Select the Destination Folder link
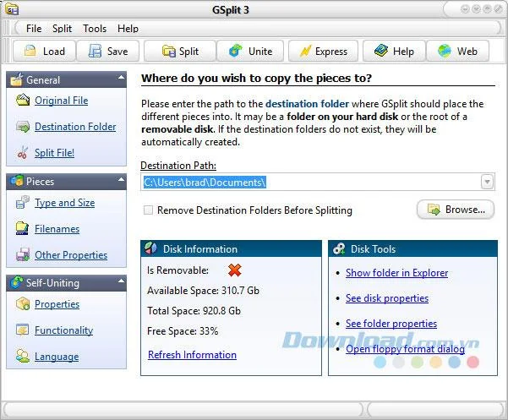 click(x=75, y=127)
